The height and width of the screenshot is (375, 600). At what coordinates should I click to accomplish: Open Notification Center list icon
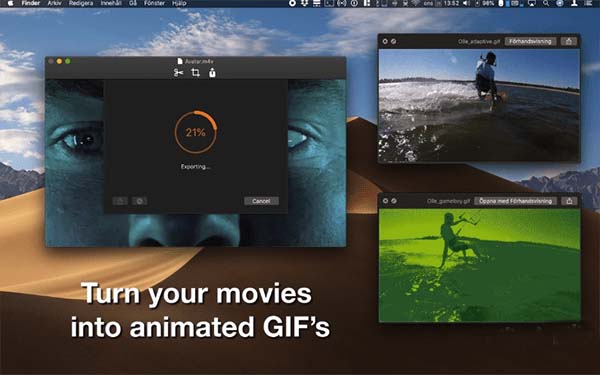tap(589, 3)
